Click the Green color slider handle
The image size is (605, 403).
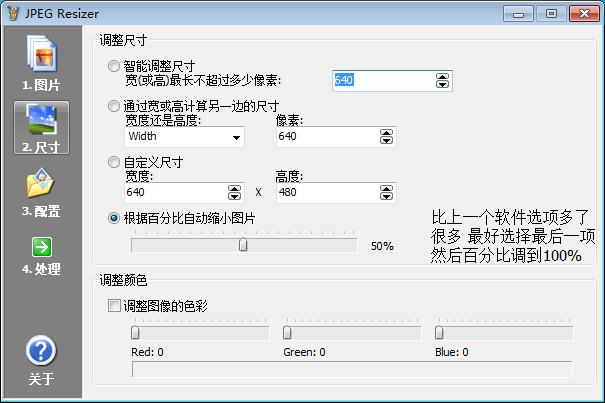click(x=287, y=333)
